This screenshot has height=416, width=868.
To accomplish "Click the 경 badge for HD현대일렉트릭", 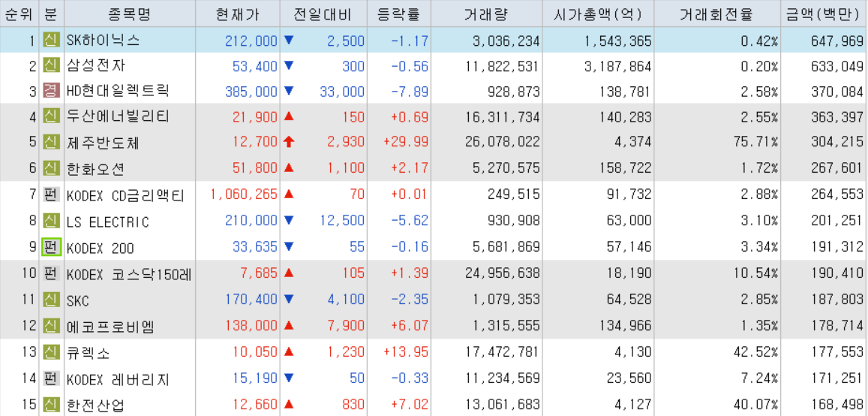I will pos(51,92).
